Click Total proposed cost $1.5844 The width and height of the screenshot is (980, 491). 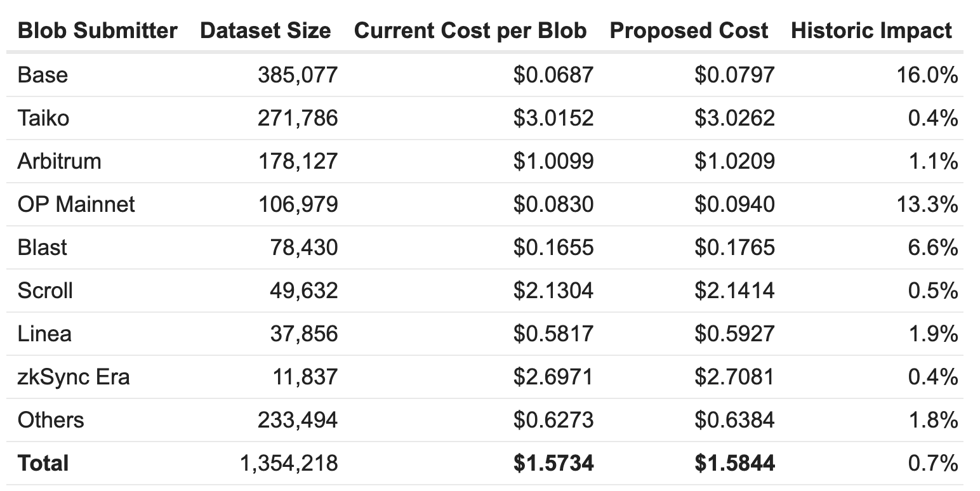(x=734, y=463)
